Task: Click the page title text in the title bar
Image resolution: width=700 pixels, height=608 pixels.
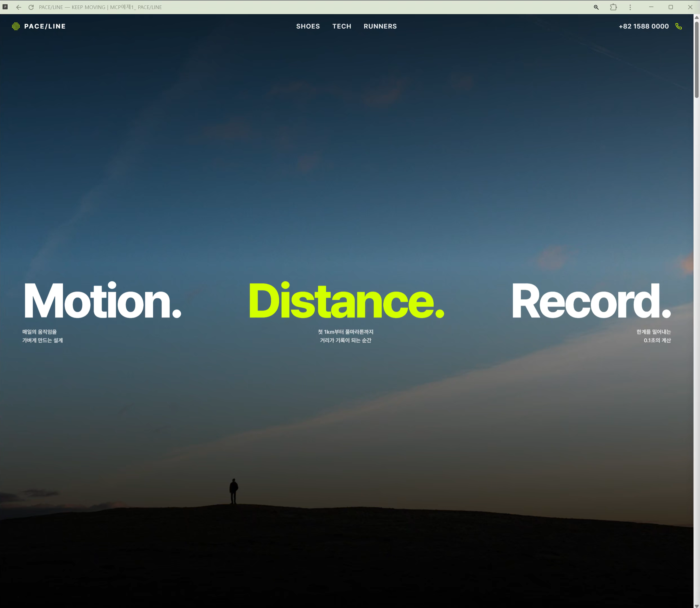Action: 100,7
